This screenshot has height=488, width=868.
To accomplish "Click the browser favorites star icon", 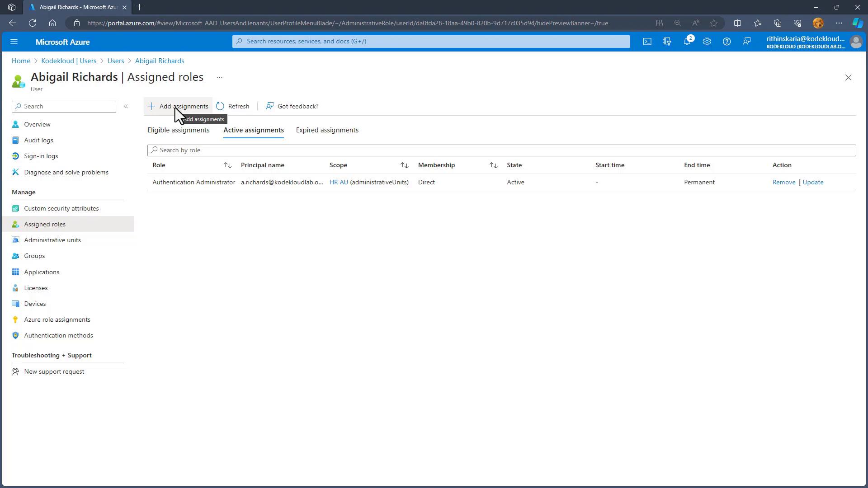I will 714,23.
